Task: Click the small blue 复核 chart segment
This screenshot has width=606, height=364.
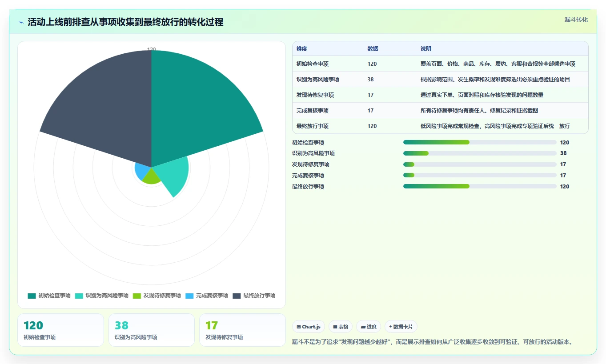Action: click(x=141, y=171)
